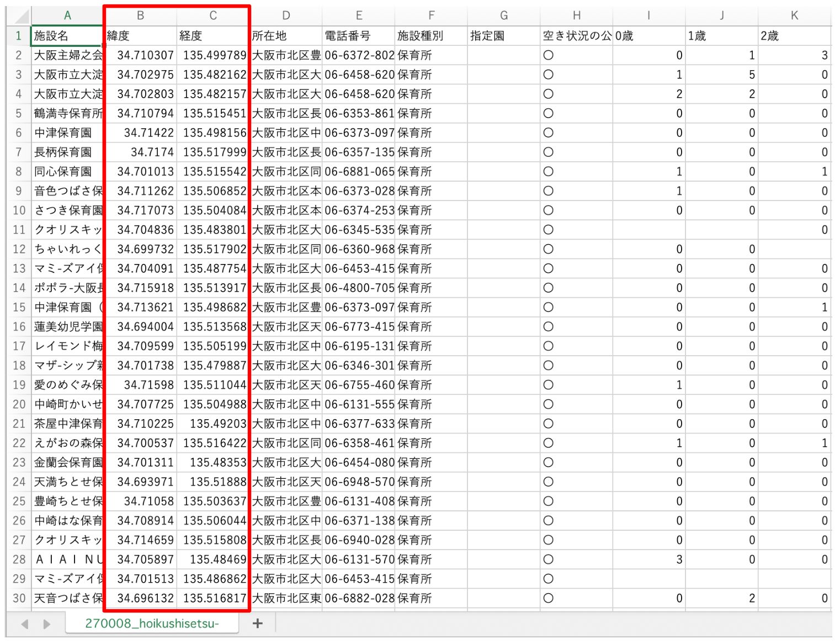The image size is (840, 644).
Task: Click the 指定園 header cell
Action: (x=504, y=36)
